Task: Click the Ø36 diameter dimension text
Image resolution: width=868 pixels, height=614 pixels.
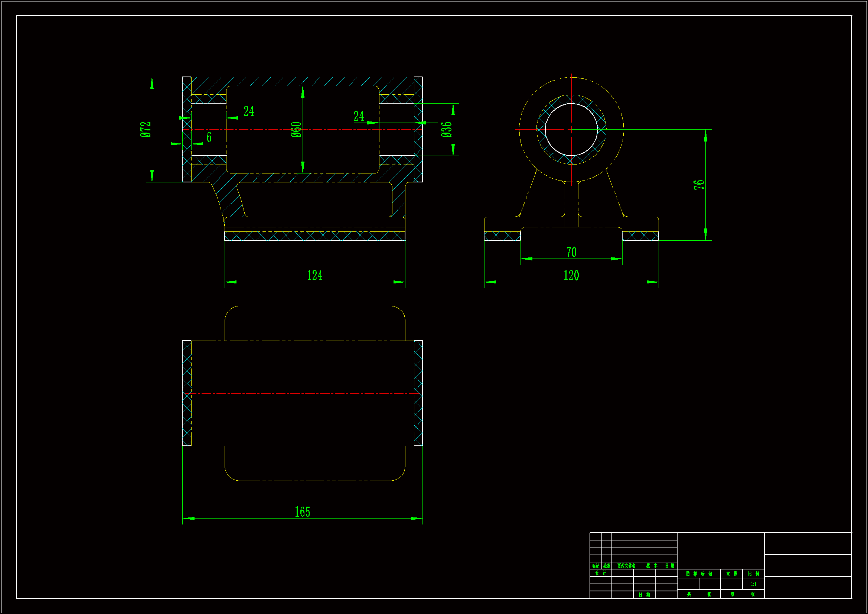Action: coord(446,129)
